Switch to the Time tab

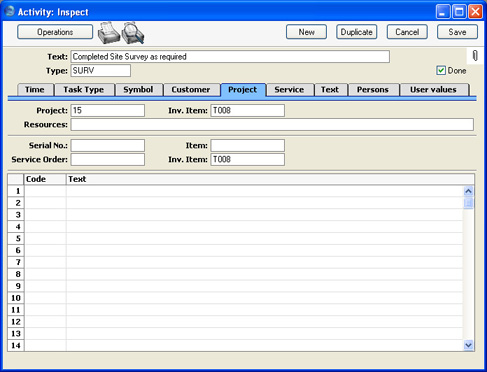pos(35,90)
